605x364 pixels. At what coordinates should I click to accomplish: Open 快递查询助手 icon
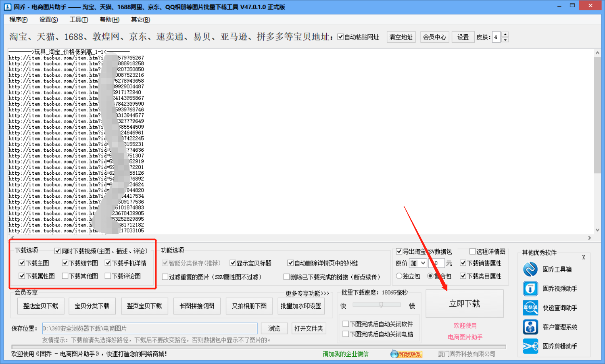[530, 308]
